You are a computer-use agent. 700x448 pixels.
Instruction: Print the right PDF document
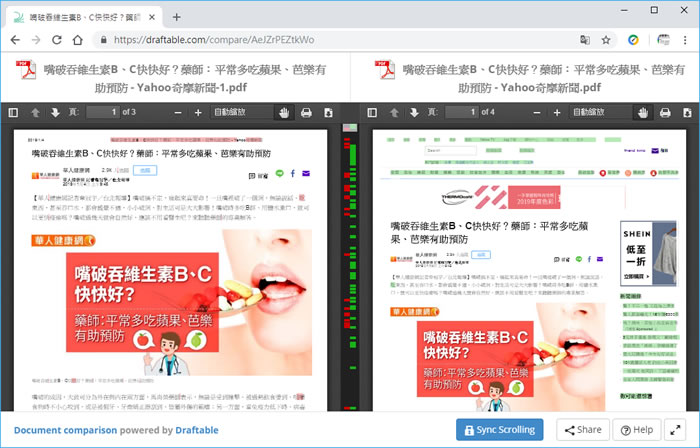coord(665,112)
